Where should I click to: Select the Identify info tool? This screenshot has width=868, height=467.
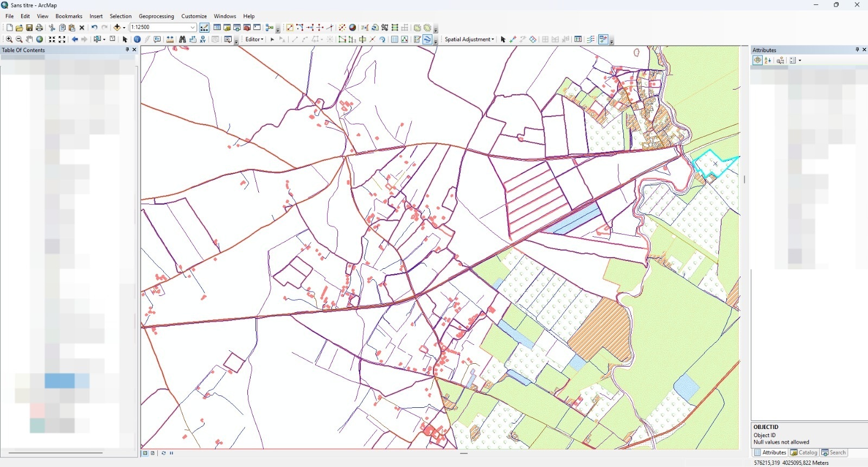[137, 40]
